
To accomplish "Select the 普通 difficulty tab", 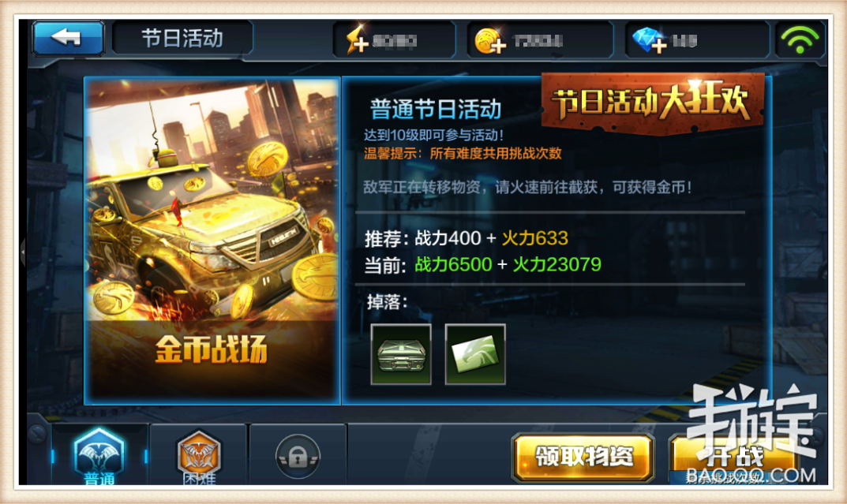I will pos(99,455).
